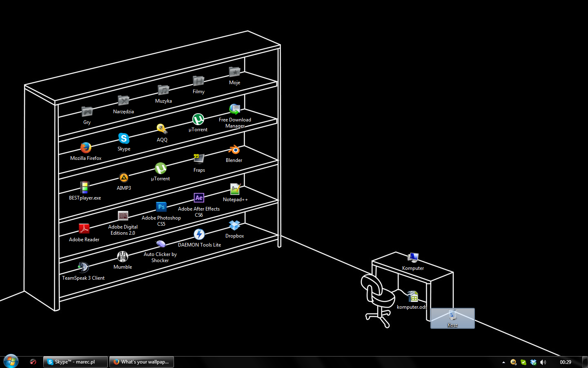Viewport: 588px width, 368px height.
Task: Select the Fraps shortcut icon
Action: [x=199, y=159]
